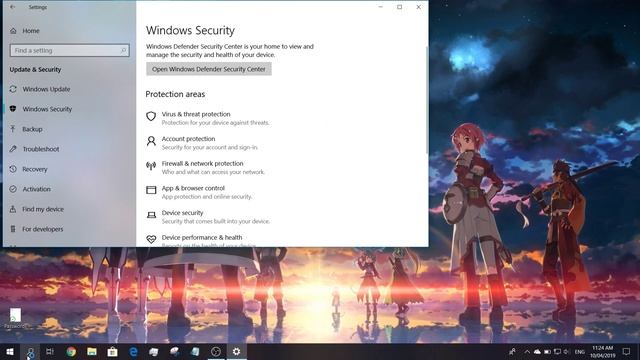Click the Activation checkmark circle icon

(x=13, y=189)
